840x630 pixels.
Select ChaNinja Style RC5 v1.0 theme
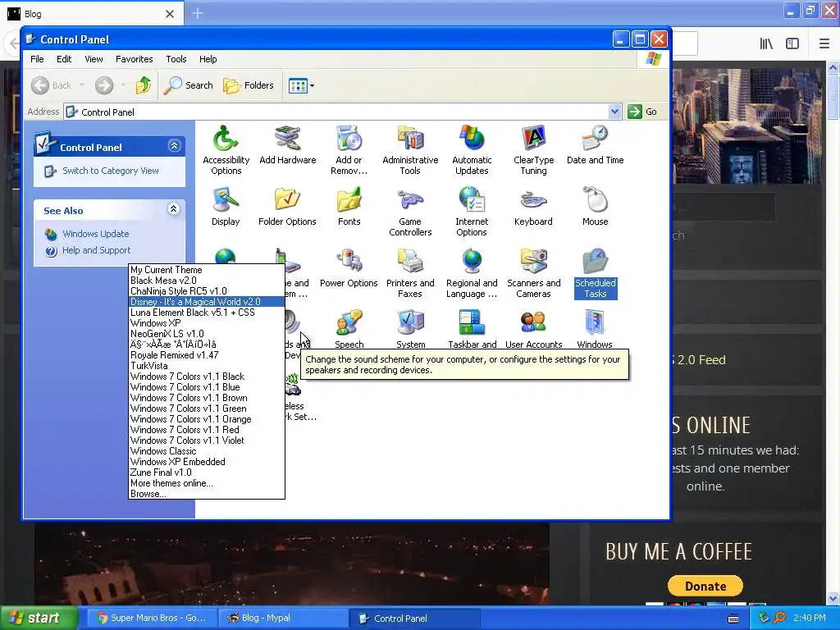coord(206,291)
